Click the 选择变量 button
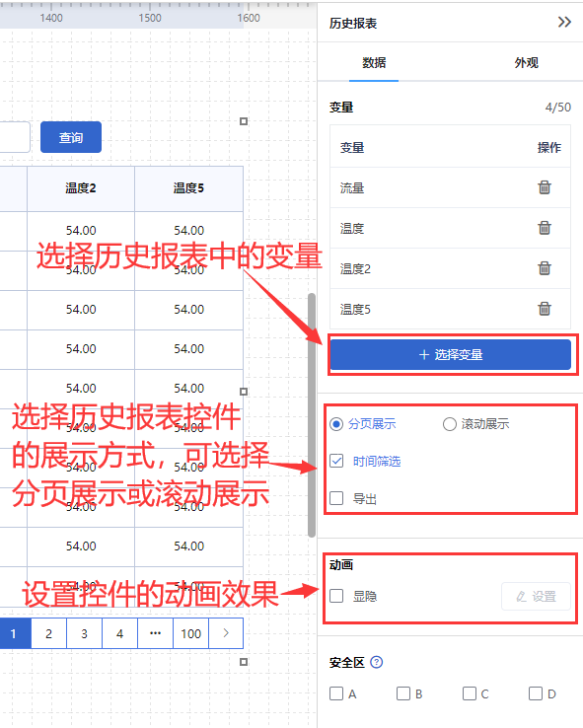 (450, 355)
